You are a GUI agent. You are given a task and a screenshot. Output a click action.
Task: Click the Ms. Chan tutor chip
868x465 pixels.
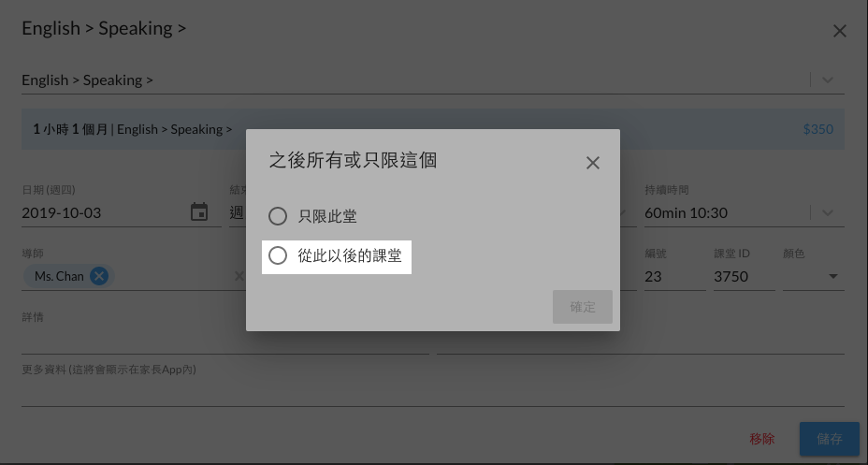[59, 276]
